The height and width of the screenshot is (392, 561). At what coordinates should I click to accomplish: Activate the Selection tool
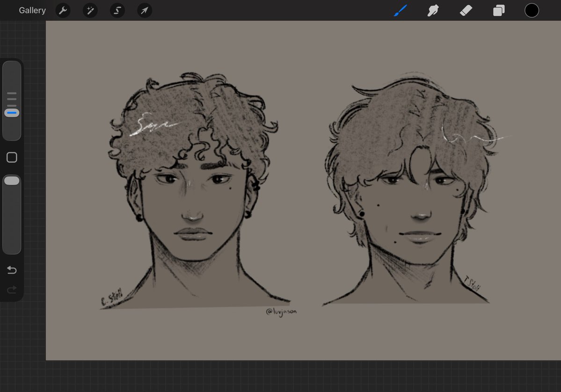[x=117, y=10]
